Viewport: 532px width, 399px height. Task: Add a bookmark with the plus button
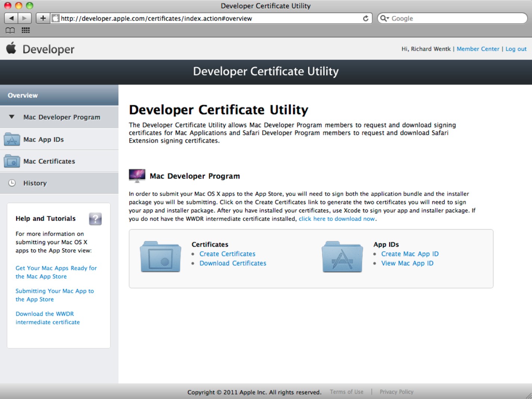pyautogui.click(x=43, y=18)
